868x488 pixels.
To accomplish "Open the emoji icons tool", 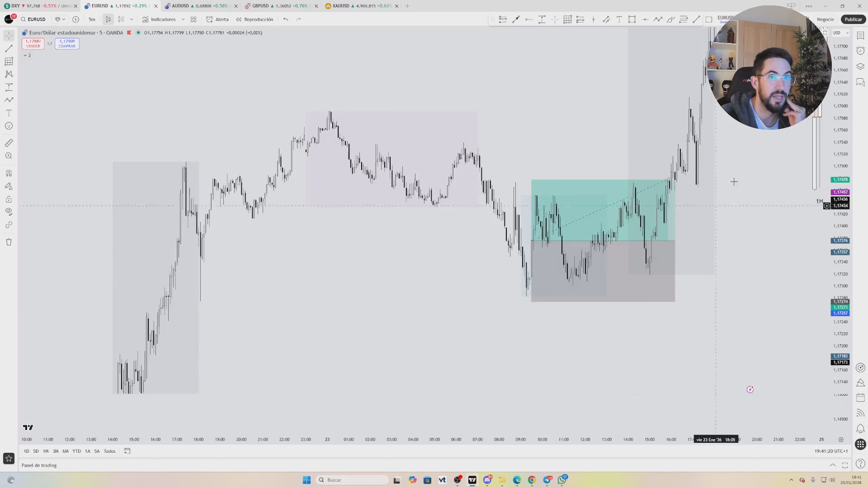I will click(x=9, y=126).
